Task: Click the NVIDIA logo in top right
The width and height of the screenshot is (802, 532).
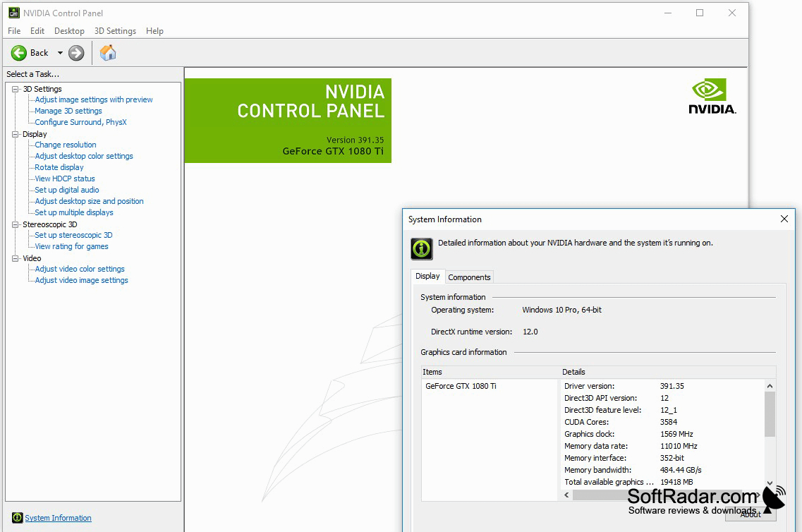Action: point(712,96)
